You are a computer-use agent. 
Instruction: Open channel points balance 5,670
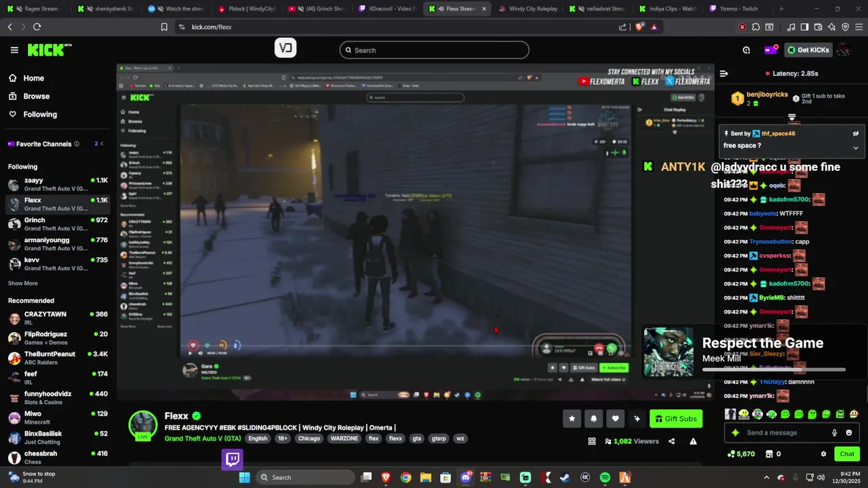pyautogui.click(x=741, y=454)
